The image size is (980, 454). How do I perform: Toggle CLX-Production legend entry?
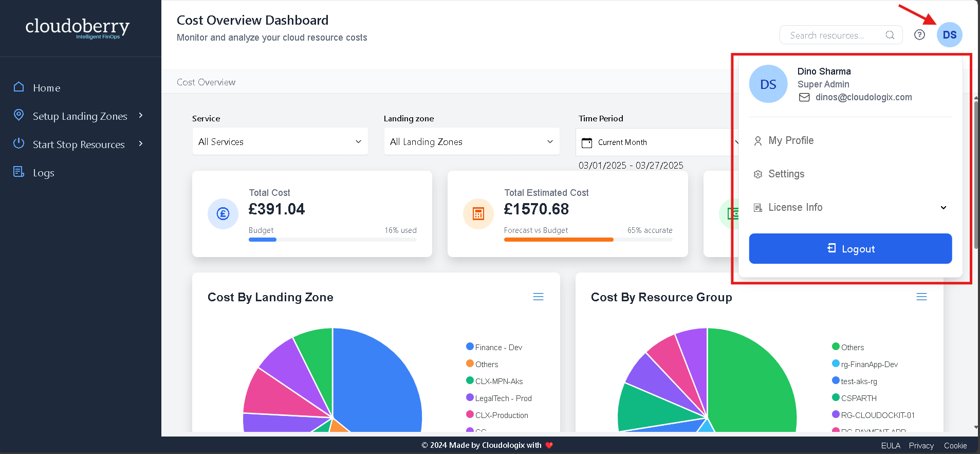pyautogui.click(x=497, y=415)
